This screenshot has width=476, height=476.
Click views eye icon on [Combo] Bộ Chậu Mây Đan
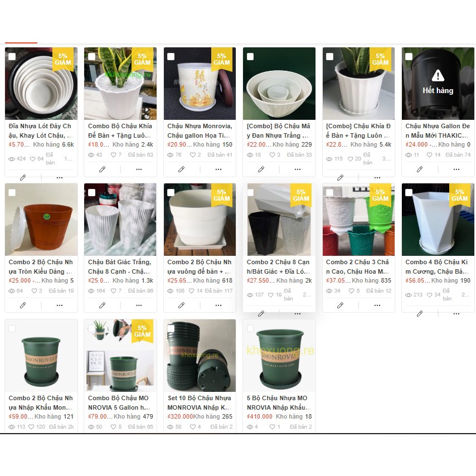(x=250, y=155)
